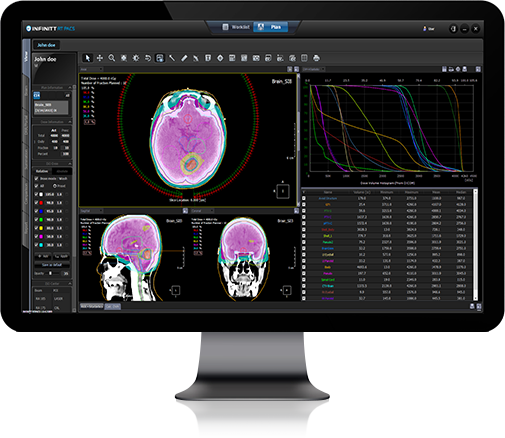Open the John doe patient tab
Image resolution: width=505 pixels, height=438 pixels.
click(46, 45)
